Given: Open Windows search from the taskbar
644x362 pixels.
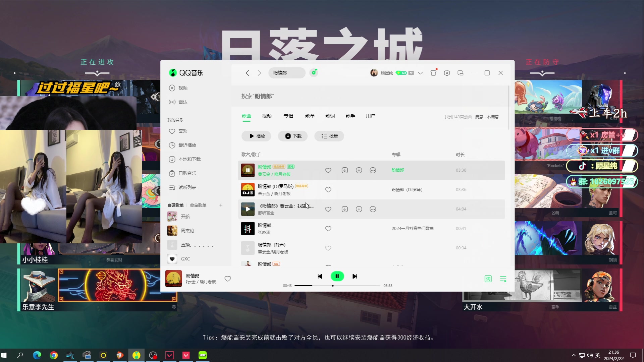Looking at the screenshot, I should pos(20,355).
